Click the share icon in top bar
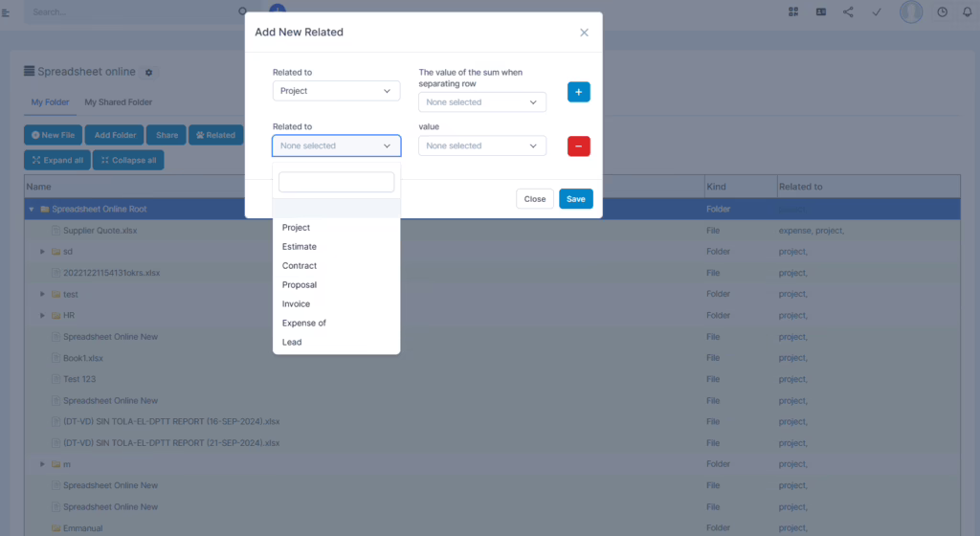980x536 pixels. coord(848,11)
